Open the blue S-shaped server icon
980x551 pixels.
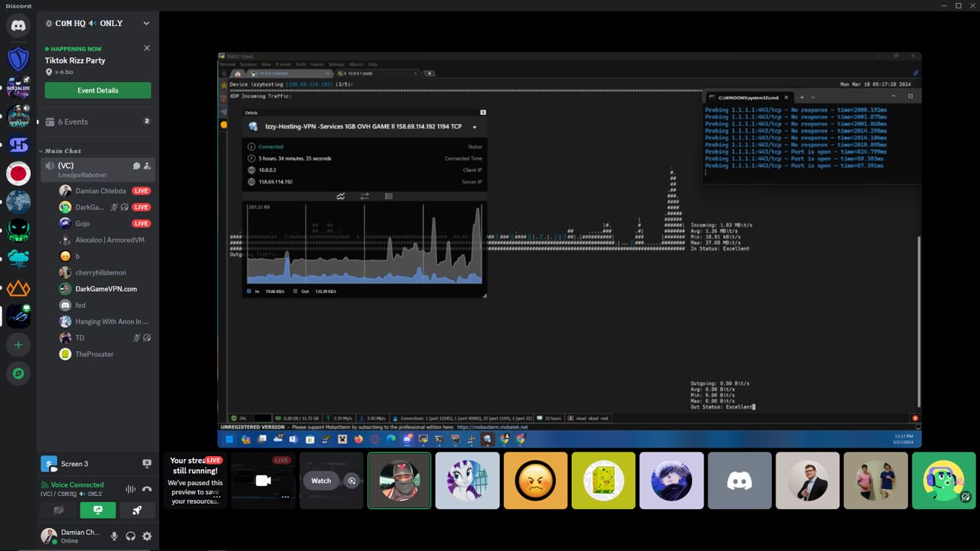[x=18, y=145]
